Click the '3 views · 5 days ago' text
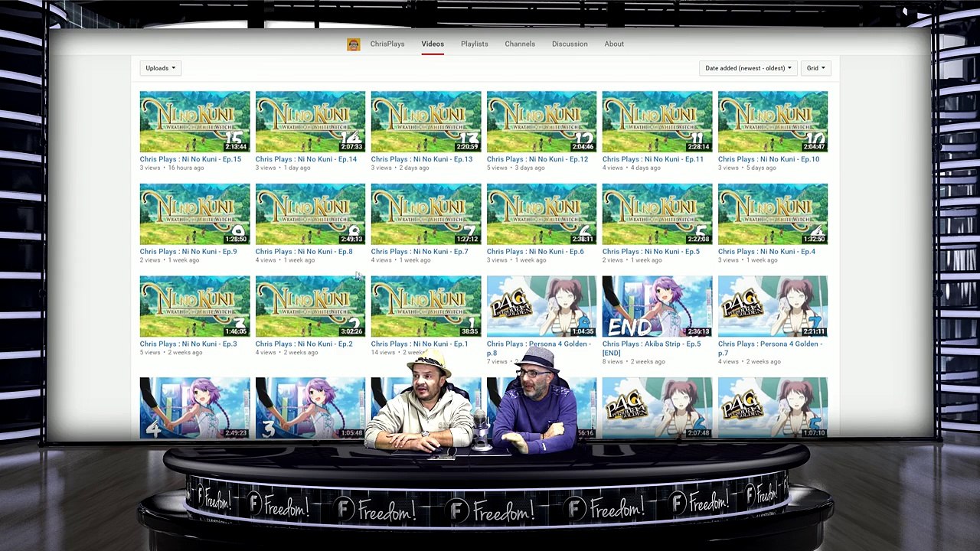This screenshot has width=980, height=551. click(x=746, y=168)
